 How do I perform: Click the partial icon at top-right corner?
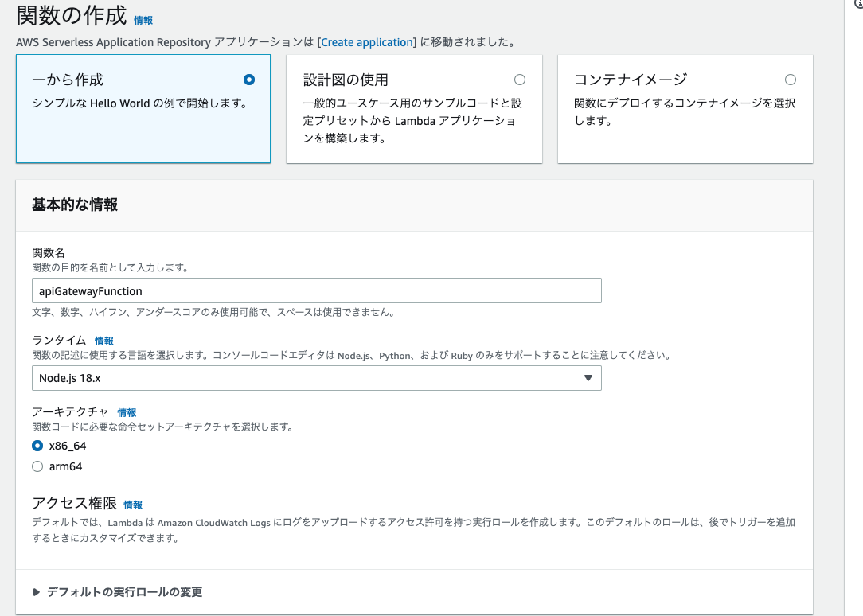[x=858, y=3]
